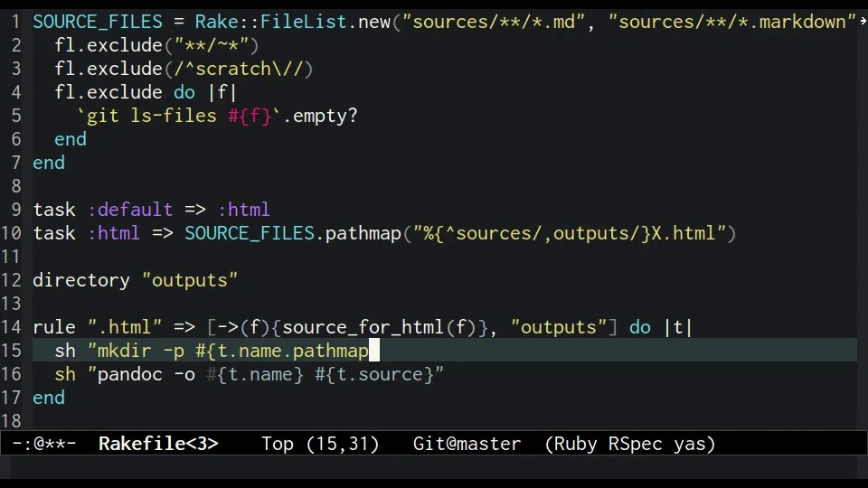Place cursor on SOURCE_FILES constant in line 1
Viewport: 868px width, 488px height.
point(98,22)
